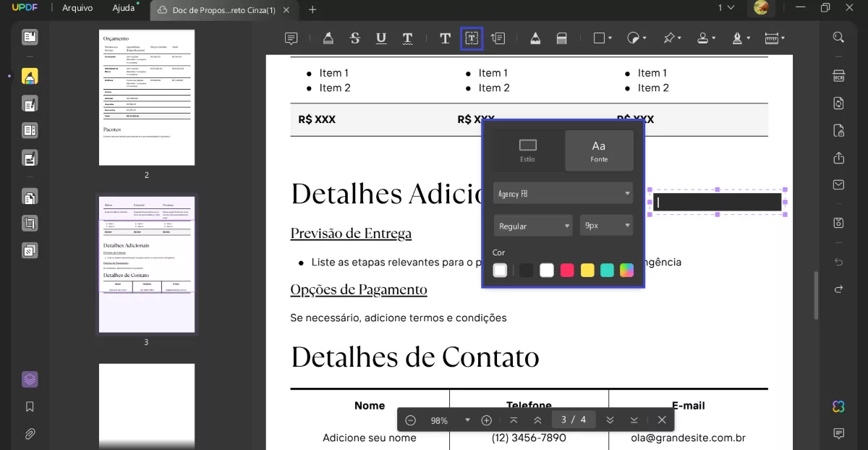
Task: Select the Text comment tool
Action: click(x=445, y=38)
